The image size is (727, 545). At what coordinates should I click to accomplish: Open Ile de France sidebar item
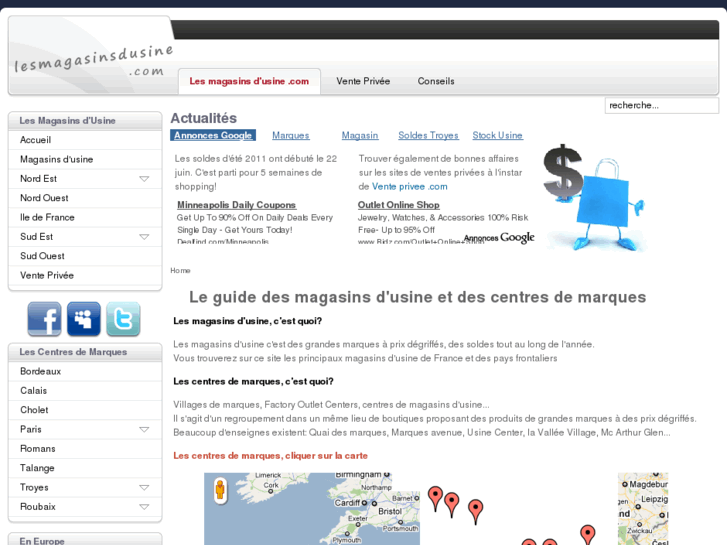click(85, 218)
